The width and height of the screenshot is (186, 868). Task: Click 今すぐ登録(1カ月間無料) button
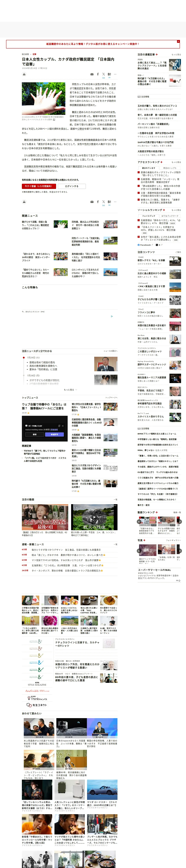click(x=39, y=186)
